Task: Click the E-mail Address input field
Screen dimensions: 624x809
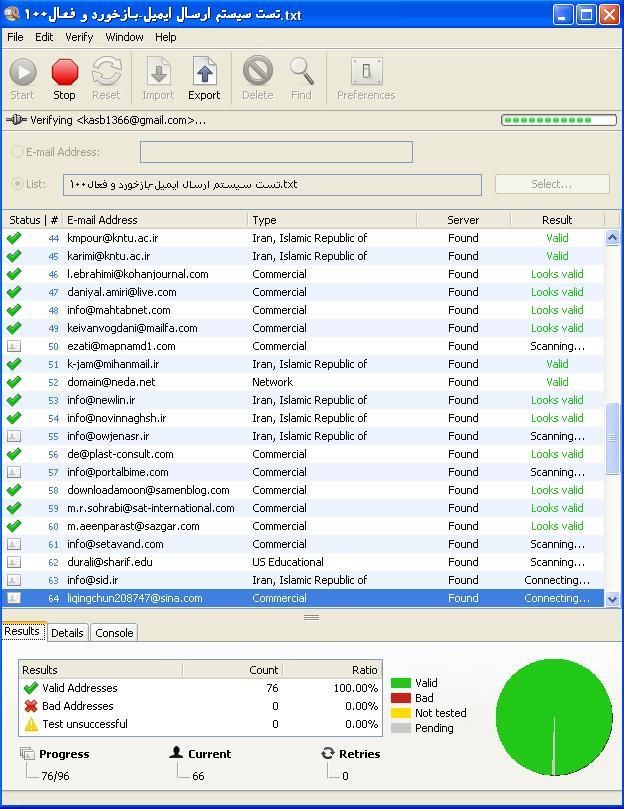Action: tap(276, 152)
